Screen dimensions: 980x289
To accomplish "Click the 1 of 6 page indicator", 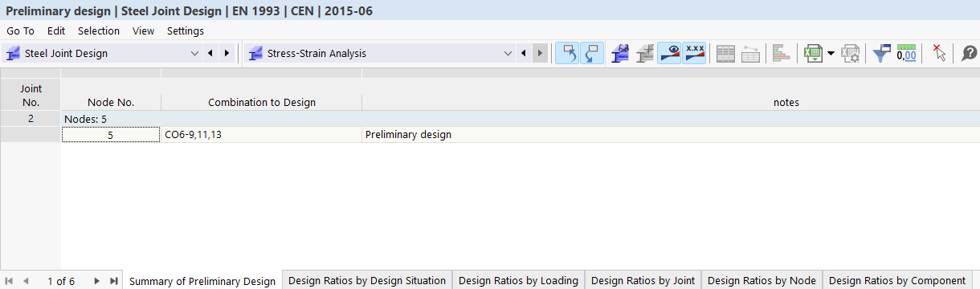I will click(61, 281).
